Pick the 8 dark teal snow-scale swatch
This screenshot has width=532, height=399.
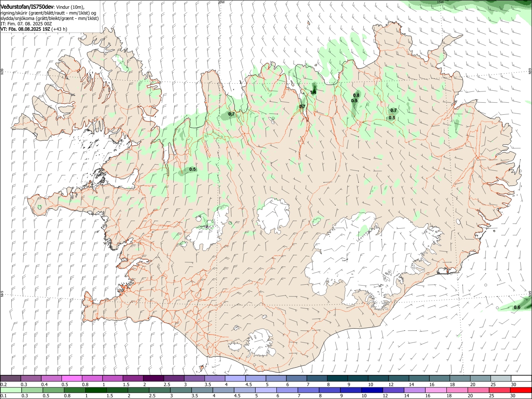click(x=337, y=378)
